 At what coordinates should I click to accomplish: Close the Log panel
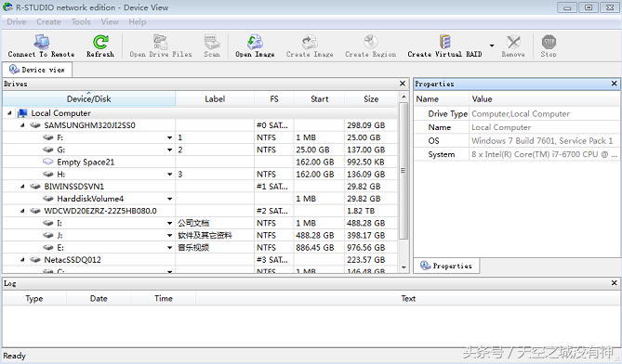pos(614,283)
